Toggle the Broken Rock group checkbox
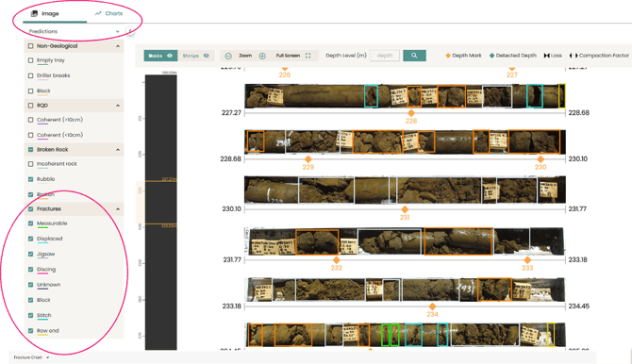The image size is (632, 364). 30,150
